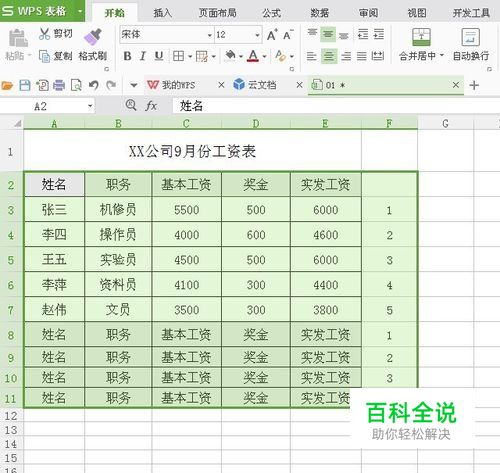Image resolution: width=500 pixels, height=473 pixels.
Task: Center text horizontally
Action: pyautogui.click(x=329, y=56)
